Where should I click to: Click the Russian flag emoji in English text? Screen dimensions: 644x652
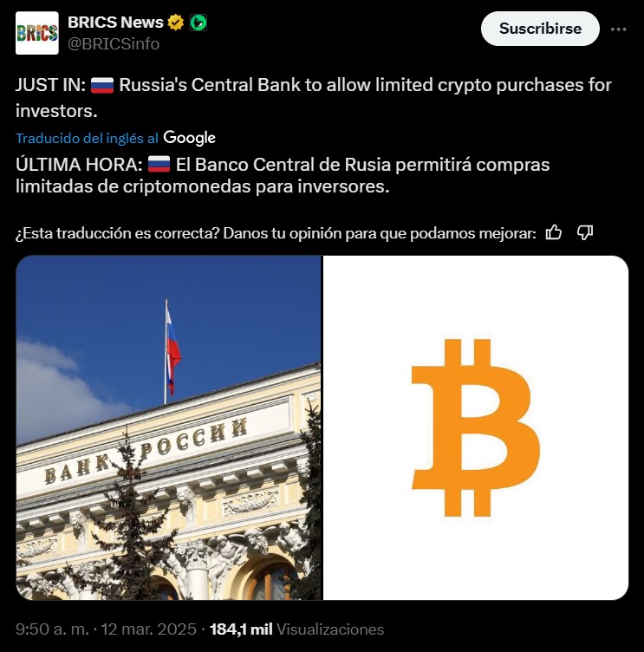102,85
